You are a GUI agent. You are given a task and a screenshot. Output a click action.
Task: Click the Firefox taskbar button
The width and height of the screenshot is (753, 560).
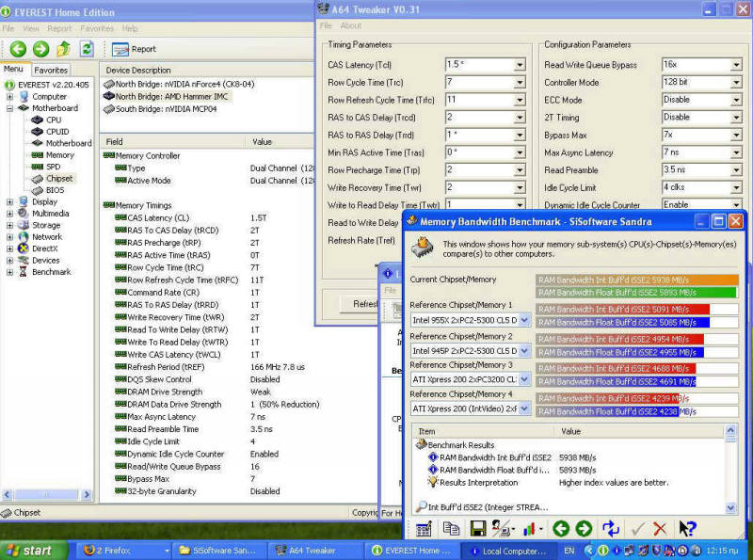point(123,551)
